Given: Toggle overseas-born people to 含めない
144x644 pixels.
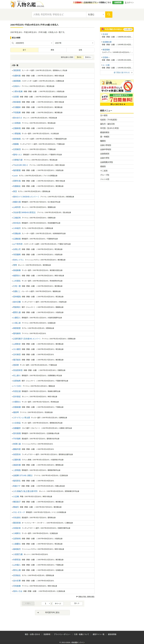Looking at the screenshot, I should pos(88,57).
